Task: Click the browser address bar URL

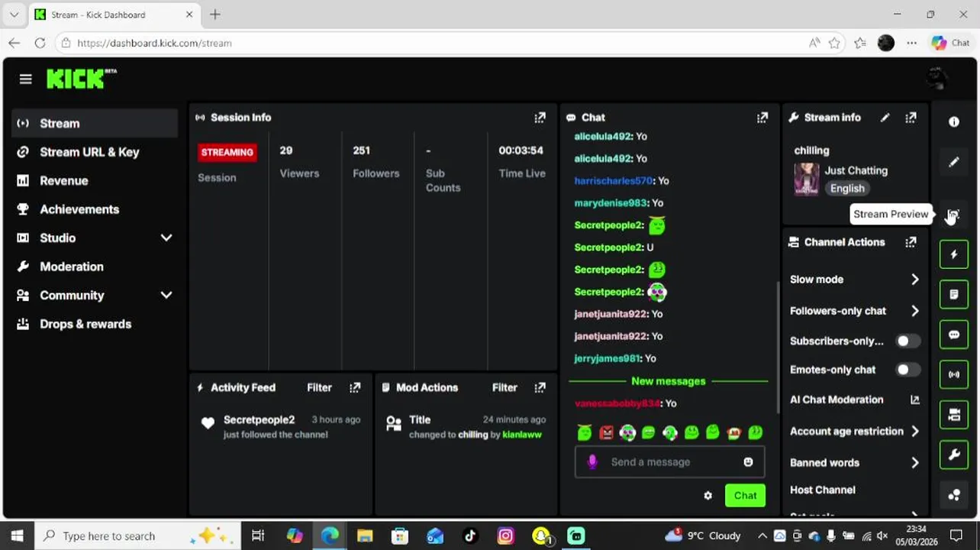Action: click(154, 44)
